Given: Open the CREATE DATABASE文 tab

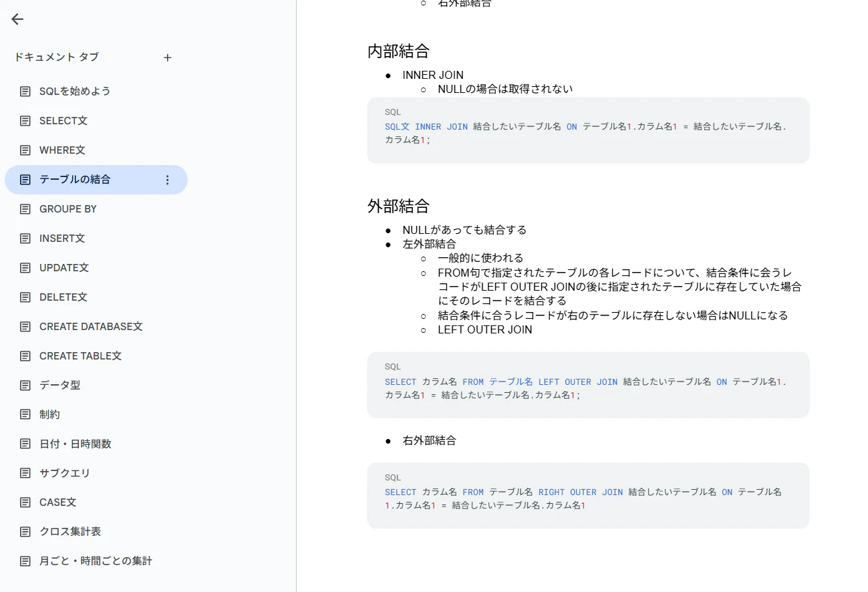Looking at the screenshot, I should click(96, 327).
